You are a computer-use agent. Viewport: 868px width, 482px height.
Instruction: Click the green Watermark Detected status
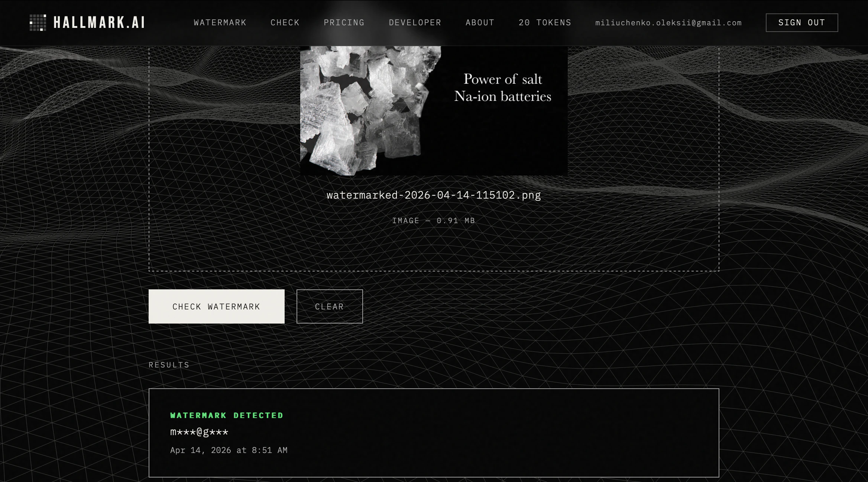click(x=227, y=415)
